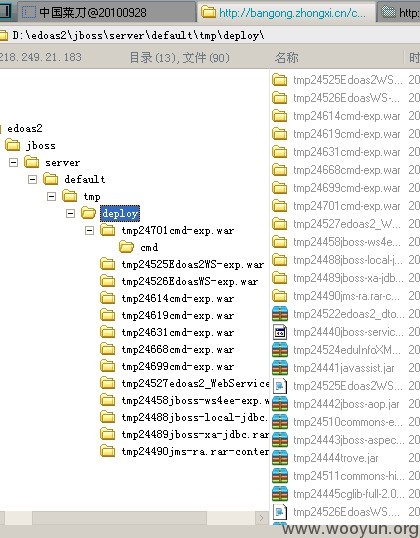Select tmp24701cmd-exp.war in file list

pos(347,206)
